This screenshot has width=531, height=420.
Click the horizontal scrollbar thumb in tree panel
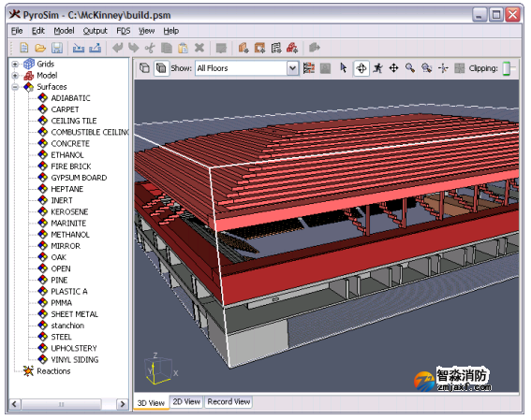pyautogui.click(x=61, y=404)
